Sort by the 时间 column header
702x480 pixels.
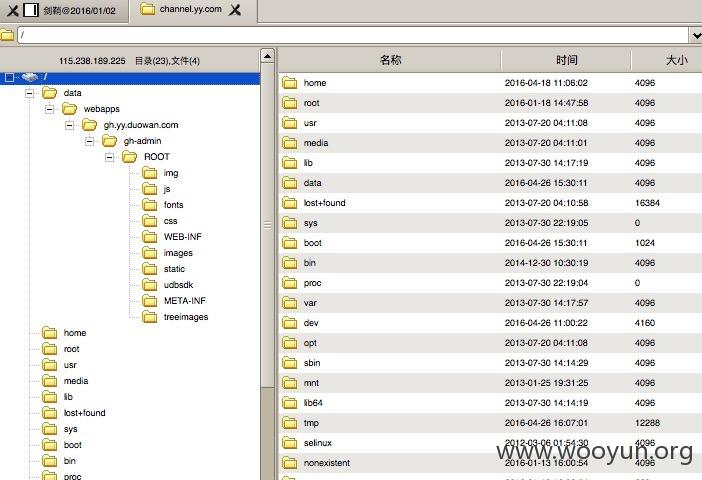(x=566, y=60)
